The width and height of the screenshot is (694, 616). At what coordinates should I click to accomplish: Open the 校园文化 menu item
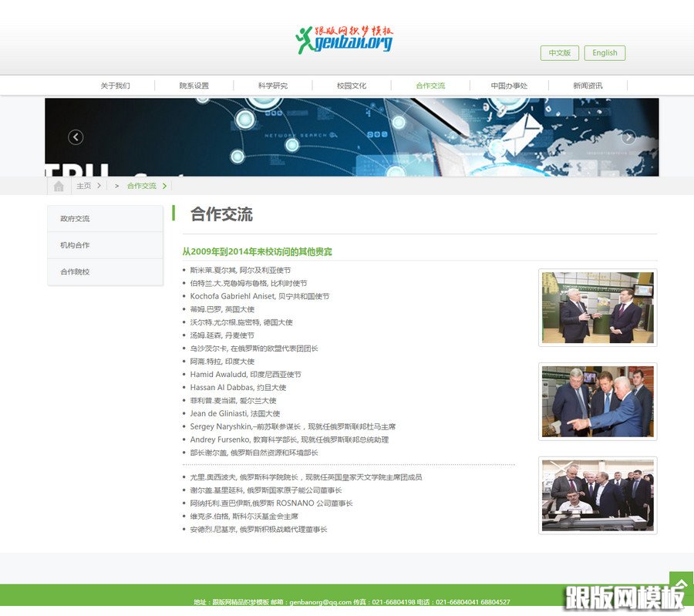(350, 86)
